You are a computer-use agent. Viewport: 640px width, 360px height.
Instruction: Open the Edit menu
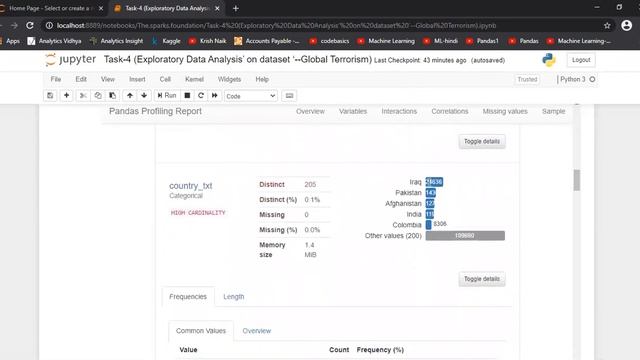[x=81, y=79]
